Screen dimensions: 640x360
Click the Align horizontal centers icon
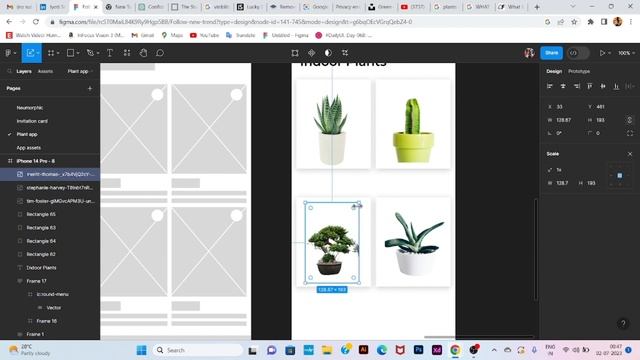[563, 86]
